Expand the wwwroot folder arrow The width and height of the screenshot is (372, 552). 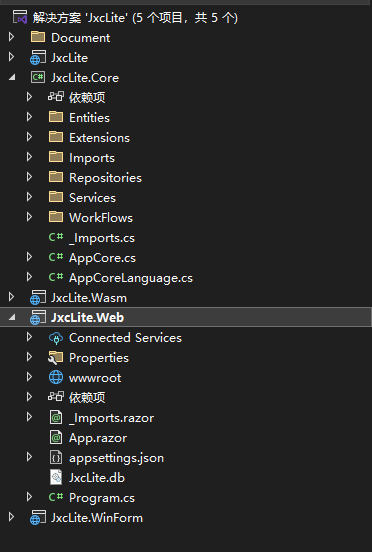click(x=30, y=377)
